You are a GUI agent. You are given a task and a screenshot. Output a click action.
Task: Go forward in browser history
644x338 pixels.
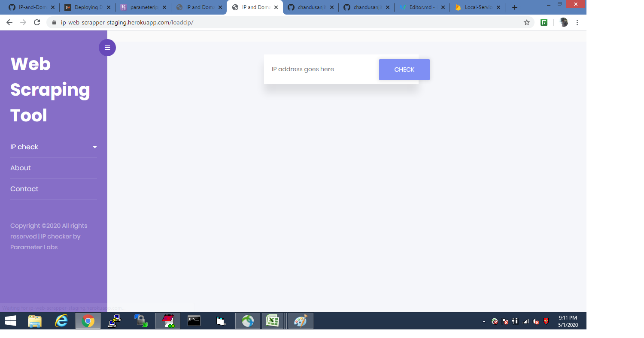click(x=23, y=22)
